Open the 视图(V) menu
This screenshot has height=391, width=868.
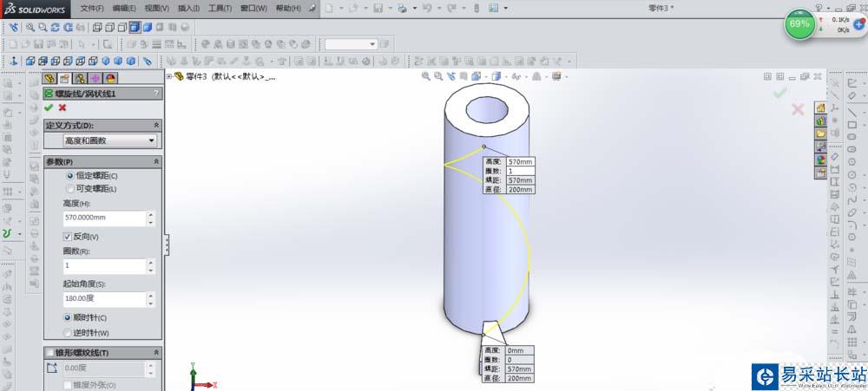pos(156,9)
